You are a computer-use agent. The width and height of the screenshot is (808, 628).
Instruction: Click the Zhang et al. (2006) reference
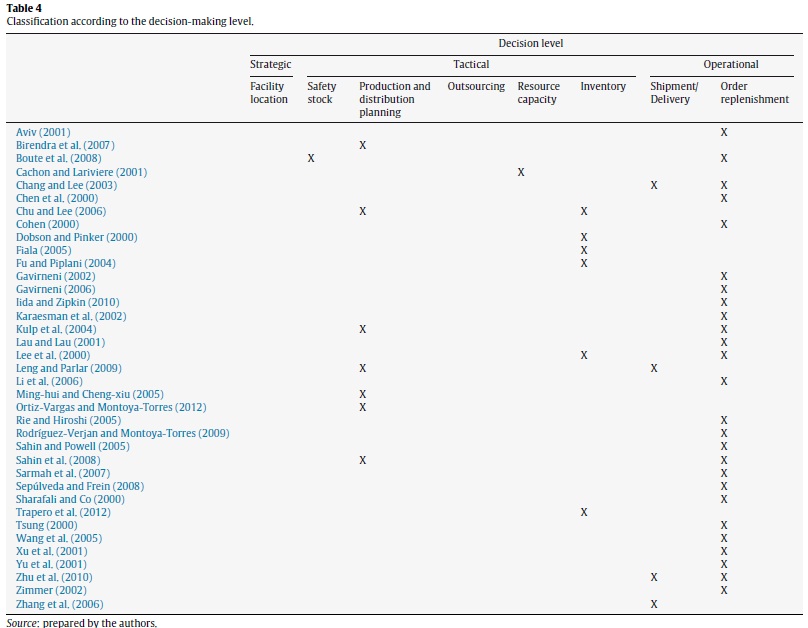tap(59, 604)
